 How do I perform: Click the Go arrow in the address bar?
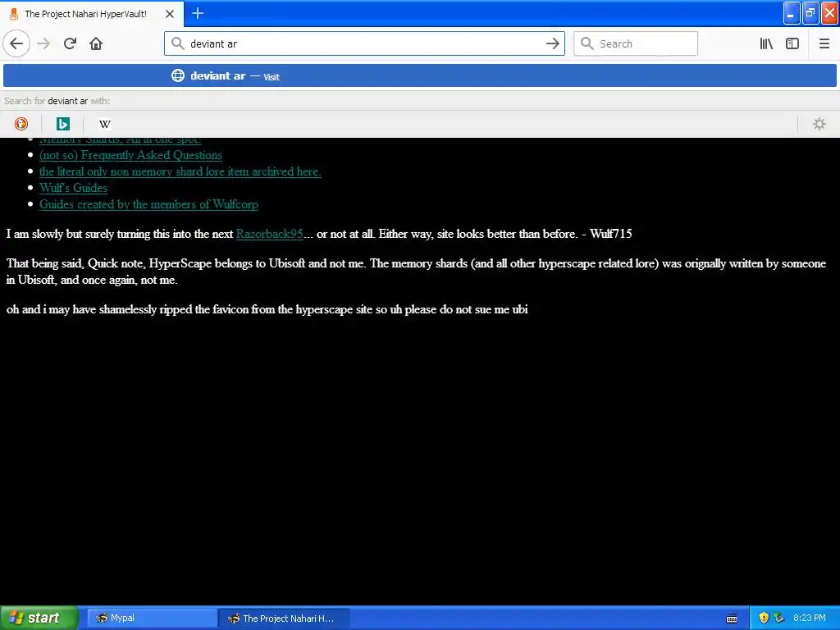click(552, 44)
